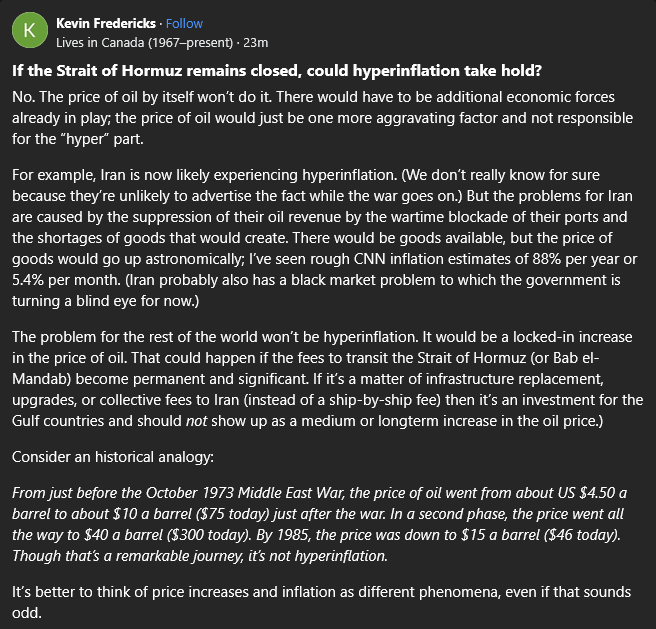Click the word CNN in the inflation estimates
Image resolution: width=656 pixels, height=629 pixels.
click(369, 259)
